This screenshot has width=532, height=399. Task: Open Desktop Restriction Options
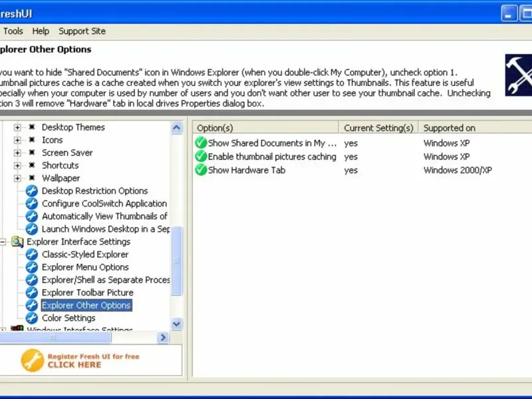(94, 191)
